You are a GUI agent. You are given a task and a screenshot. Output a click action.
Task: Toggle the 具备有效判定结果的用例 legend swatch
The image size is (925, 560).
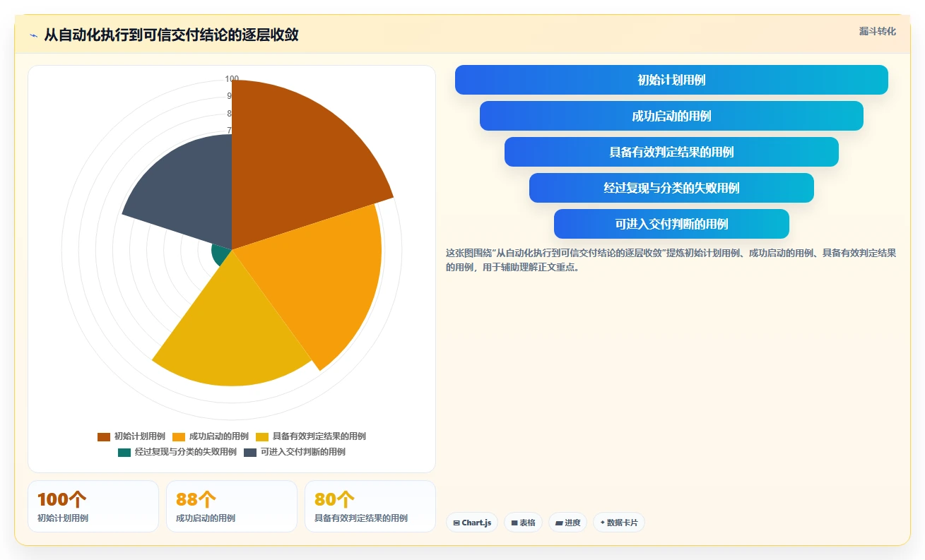pyautogui.click(x=262, y=436)
